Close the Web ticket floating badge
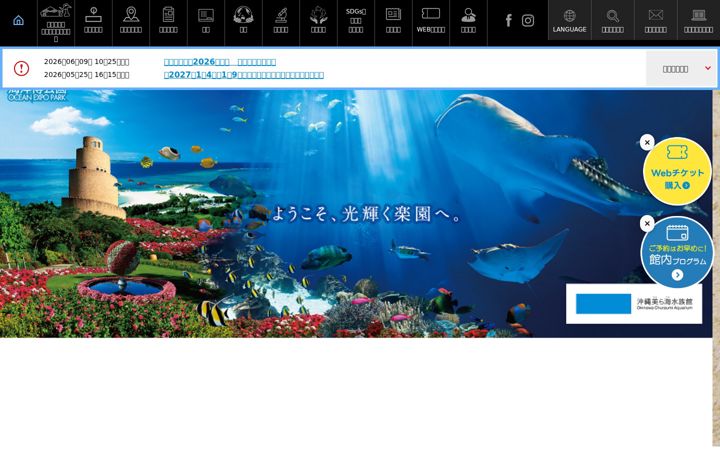This screenshot has height=450, width=720. point(647,142)
